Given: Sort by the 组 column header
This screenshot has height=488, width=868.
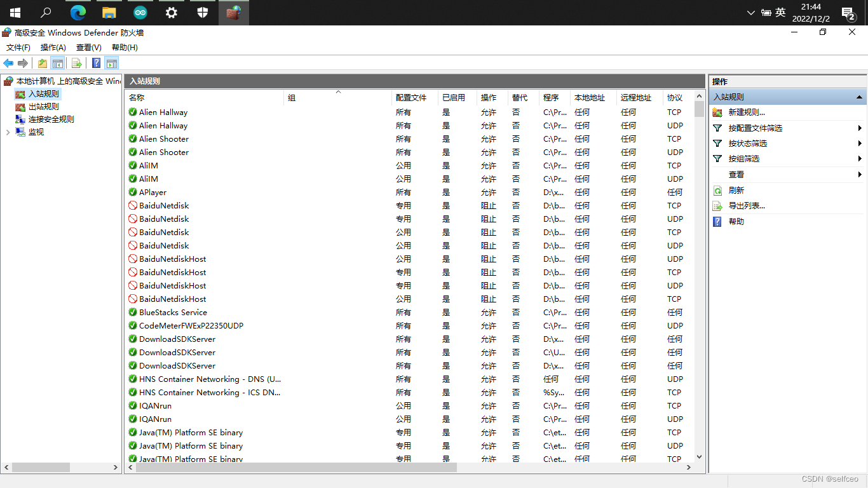Looking at the screenshot, I should pyautogui.click(x=338, y=97).
